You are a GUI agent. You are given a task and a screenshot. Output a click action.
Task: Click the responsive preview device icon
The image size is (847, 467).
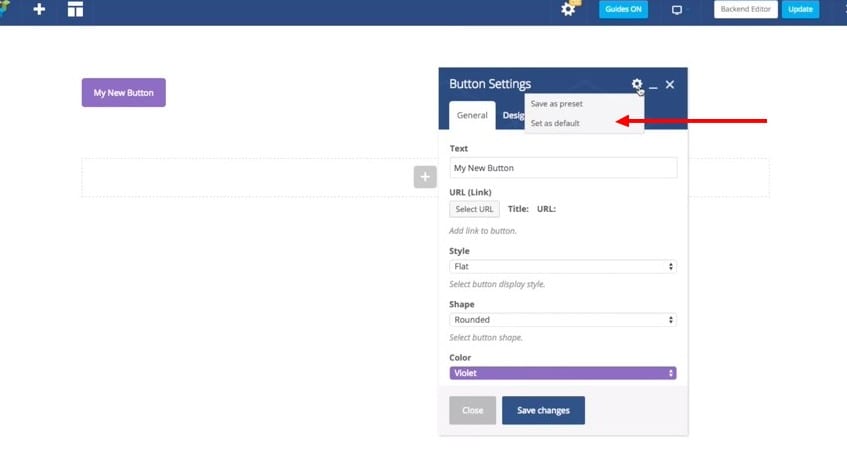[x=677, y=10]
